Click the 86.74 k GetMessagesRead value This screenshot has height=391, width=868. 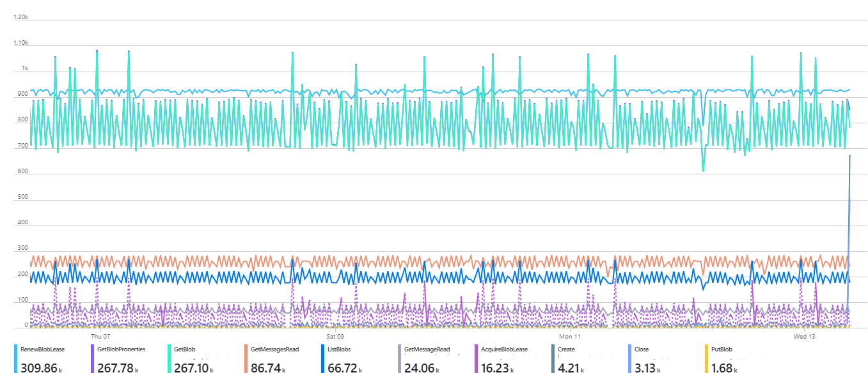268,368
